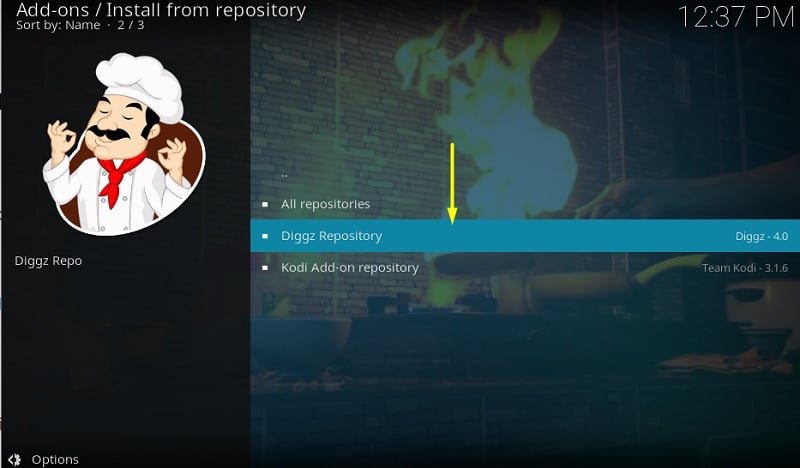Click the 'Diggz - 4.0' version text

point(762,236)
